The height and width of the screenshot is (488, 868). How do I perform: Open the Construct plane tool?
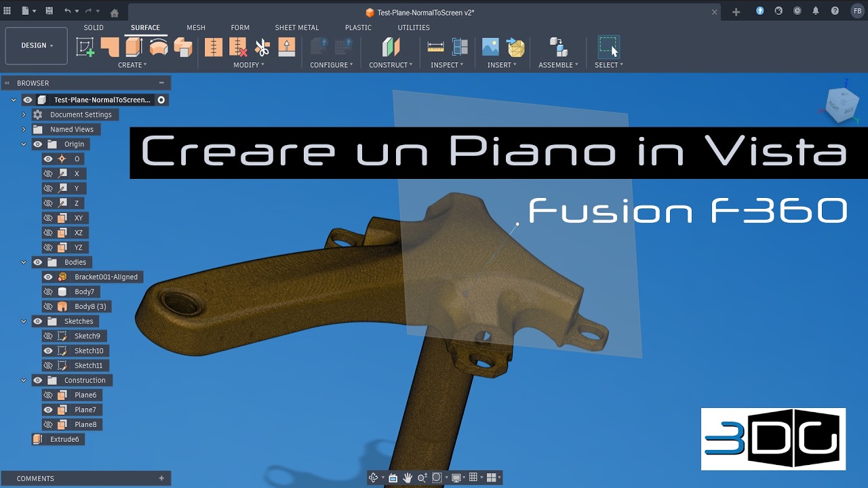pyautogui.click(x=391, y=47)
